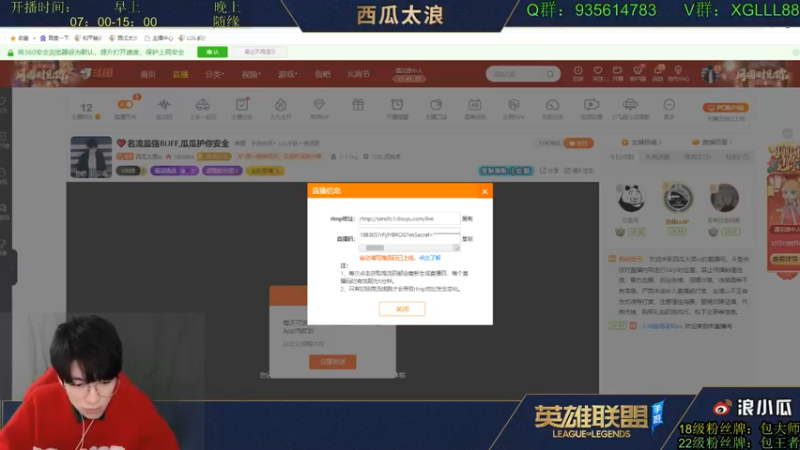The width and height of the screenshot is (800, 450).
Task: Click the top-ranked center avatar
Action: pyautogui.click(x=678, y=197)
